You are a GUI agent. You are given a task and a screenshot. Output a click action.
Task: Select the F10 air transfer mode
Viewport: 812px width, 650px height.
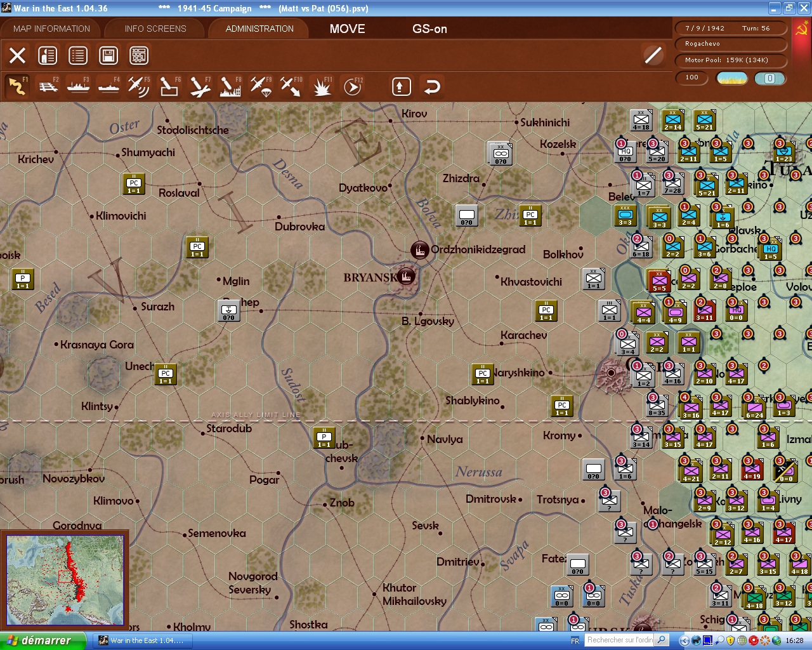291,86
